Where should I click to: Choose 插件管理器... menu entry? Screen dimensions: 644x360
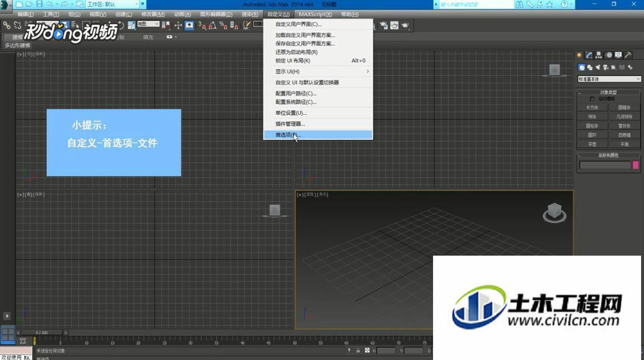[x=318, y=124]
